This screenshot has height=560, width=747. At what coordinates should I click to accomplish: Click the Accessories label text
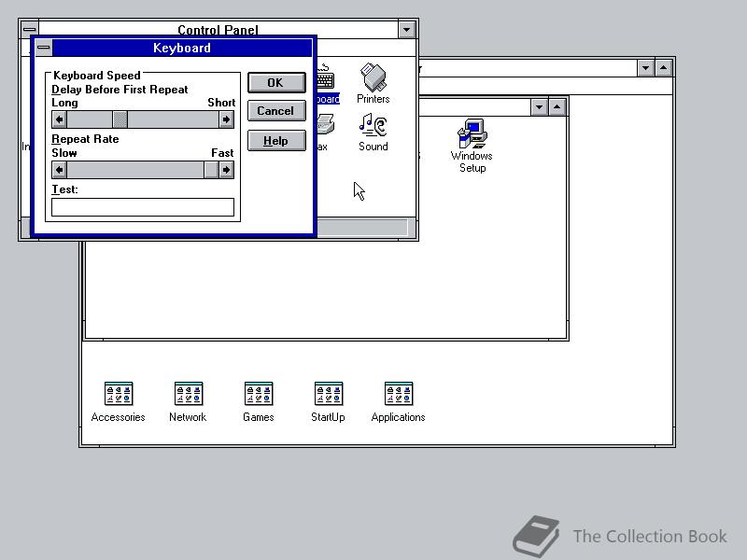click(119, 417)
